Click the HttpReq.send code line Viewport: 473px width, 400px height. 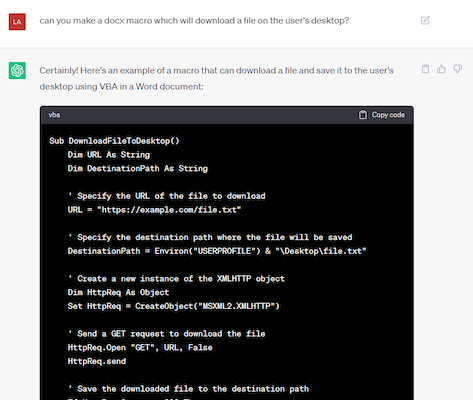(x=97, y=361)
